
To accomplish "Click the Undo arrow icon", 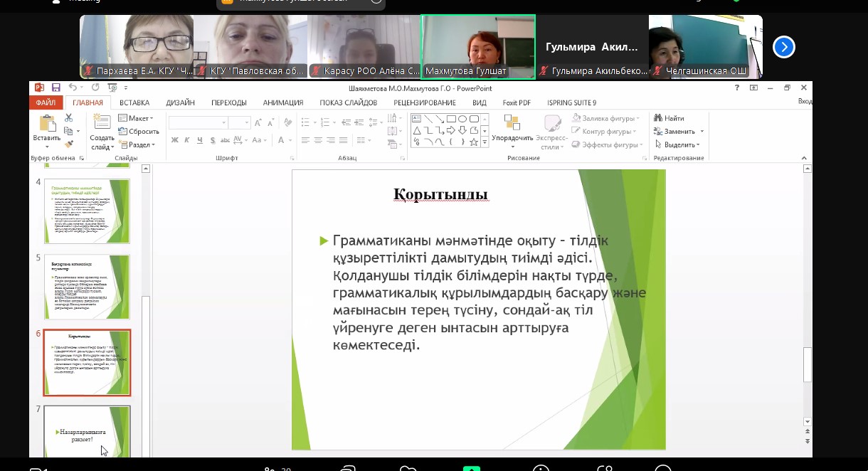I will tap(72, 88).
